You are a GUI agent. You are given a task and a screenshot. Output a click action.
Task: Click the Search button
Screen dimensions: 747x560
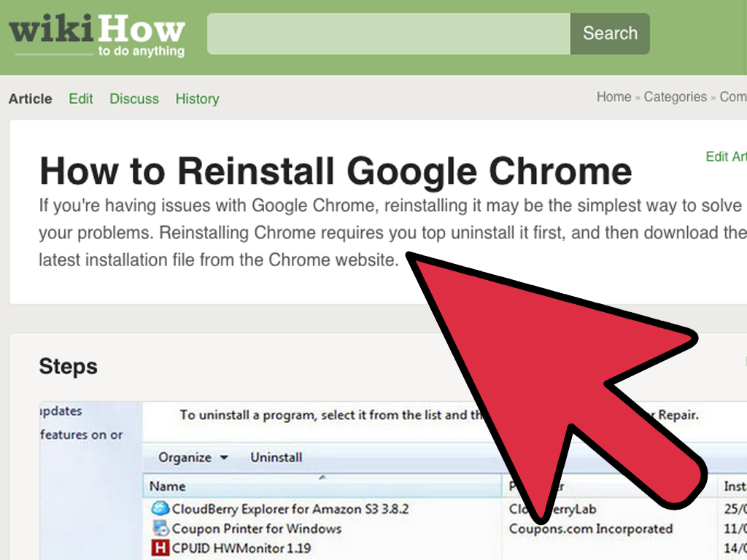point(610,34)
